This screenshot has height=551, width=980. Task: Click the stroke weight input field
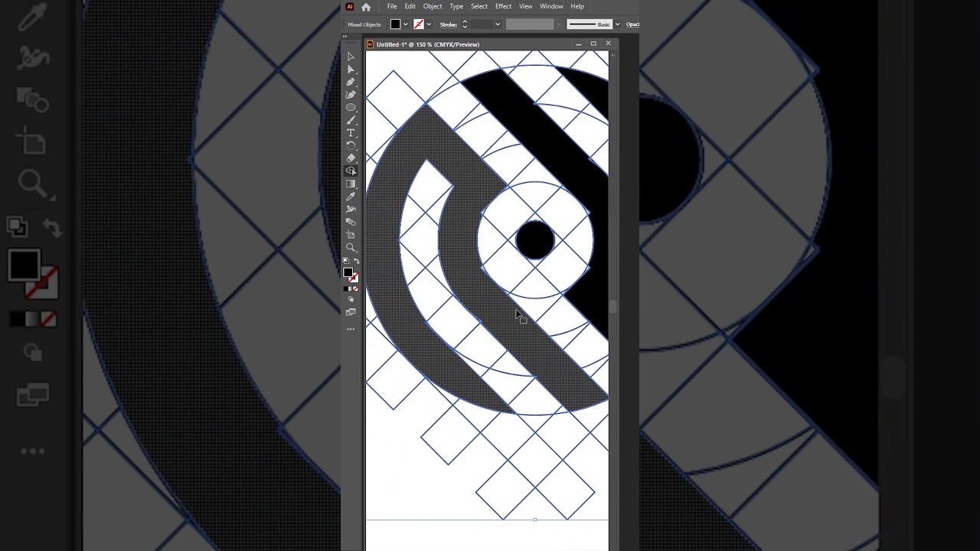pos(482,24)
